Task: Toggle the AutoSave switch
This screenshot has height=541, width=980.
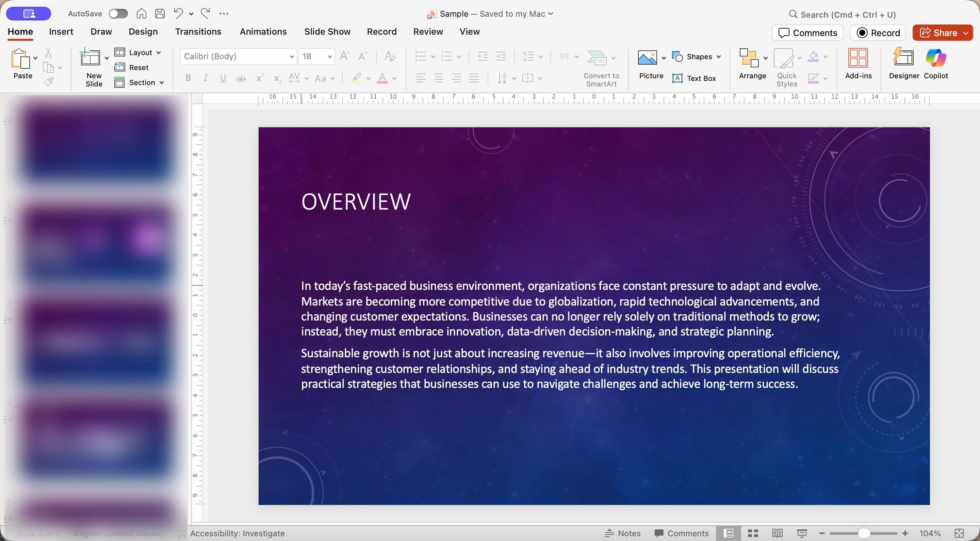Action: click(118, 14)
